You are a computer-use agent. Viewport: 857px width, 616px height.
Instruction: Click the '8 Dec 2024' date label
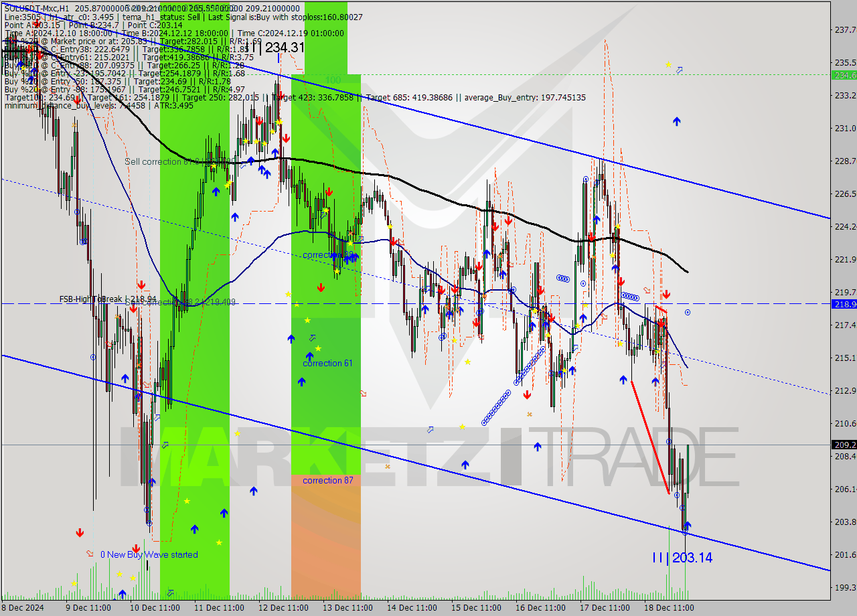point(24,608)
